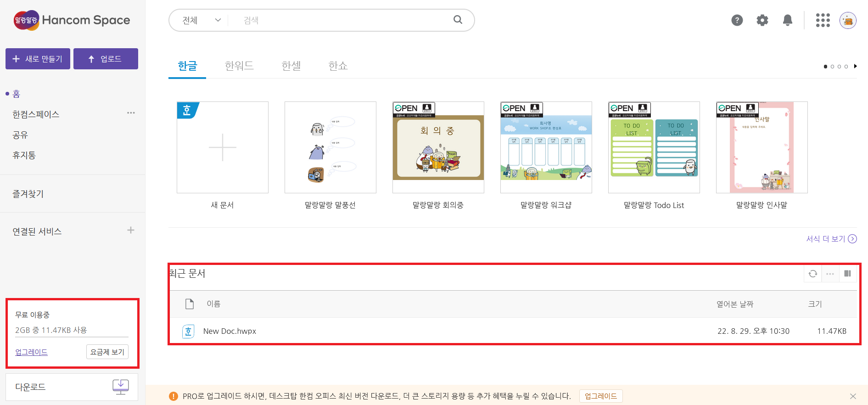
Task: Switch to the 한워드 tab
Action: [239, 66]
